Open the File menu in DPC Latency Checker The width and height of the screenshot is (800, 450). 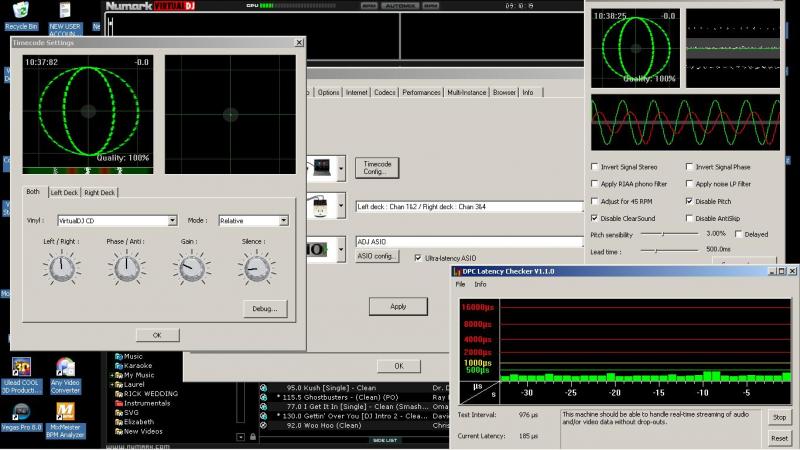[x=460, y=284]
